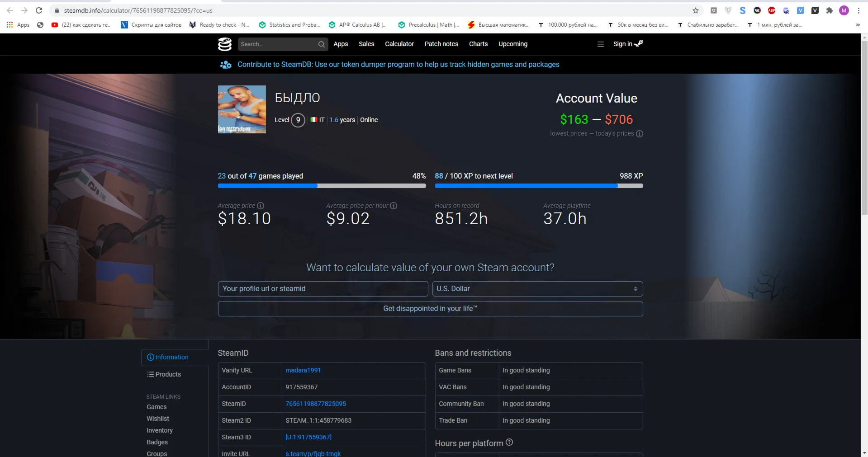Click the Italy flag icon beside Level

[x=313, y=120]
